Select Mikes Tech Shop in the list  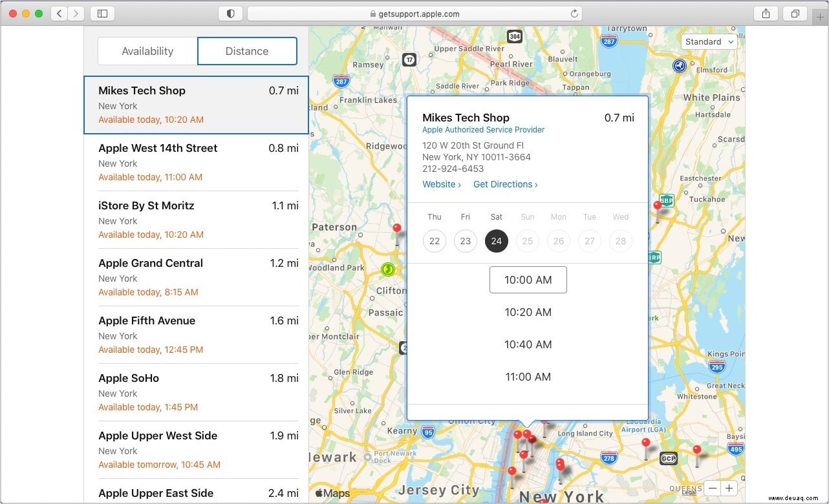pyautogui.click(x=197, y=105)
